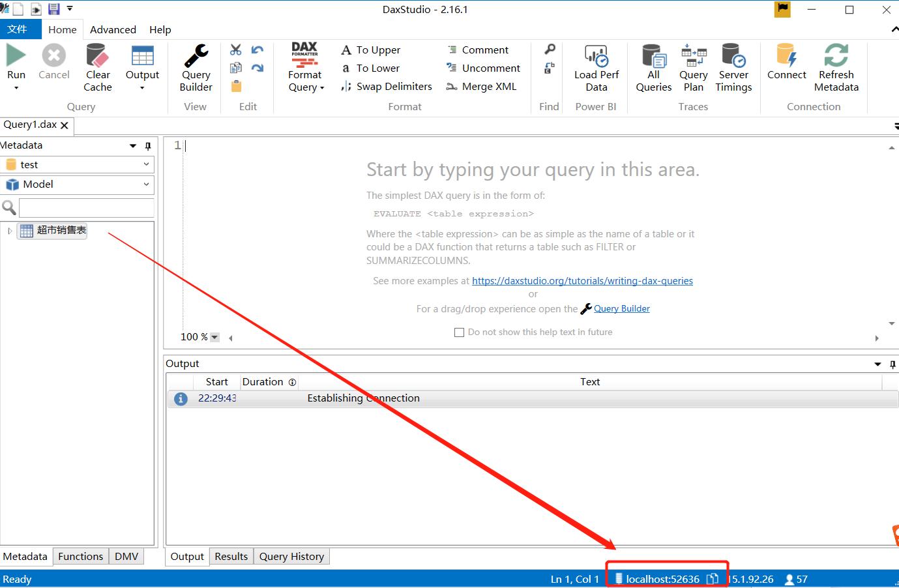Check 'Do not show this help text' box
Viewport: 899px width, 588px height.
pos(459,332)
